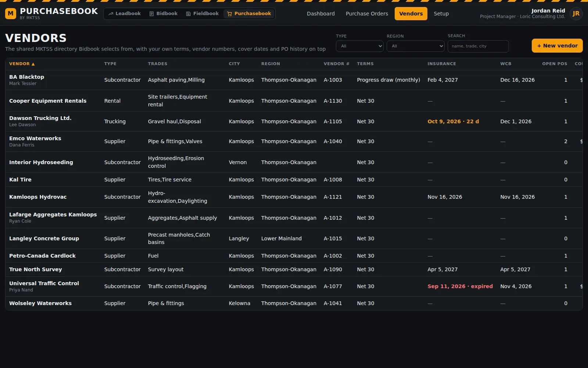Open the True North Survey vendor

point(35,269)
